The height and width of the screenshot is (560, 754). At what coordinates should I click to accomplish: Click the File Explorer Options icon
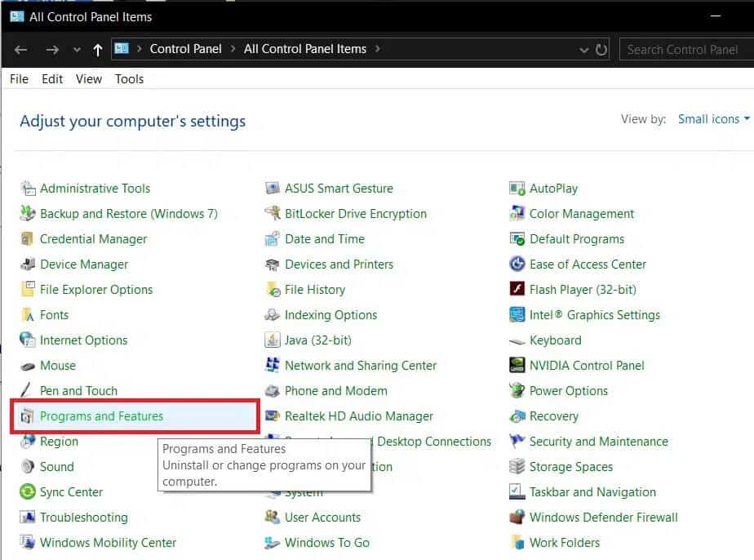pos(28,290)
